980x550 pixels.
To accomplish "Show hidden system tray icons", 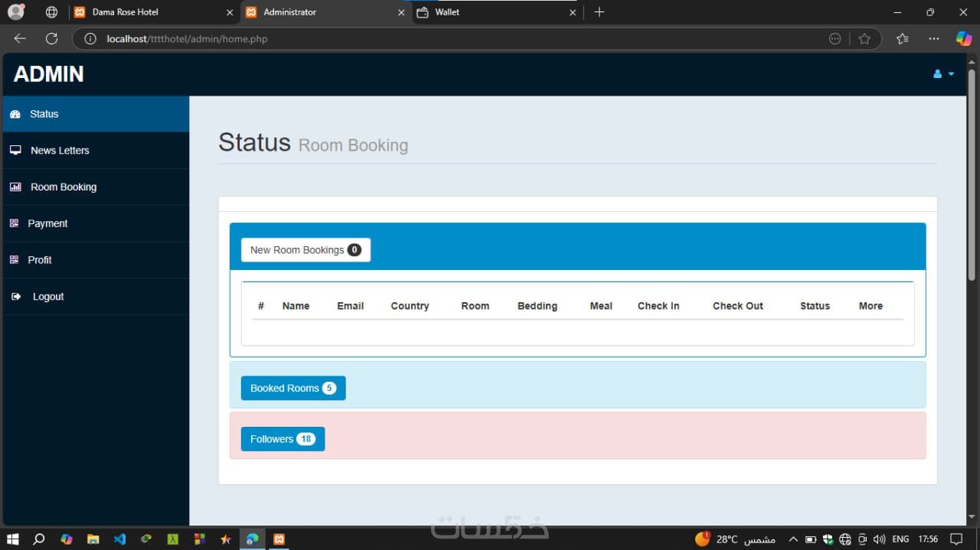I will point(793,539).
